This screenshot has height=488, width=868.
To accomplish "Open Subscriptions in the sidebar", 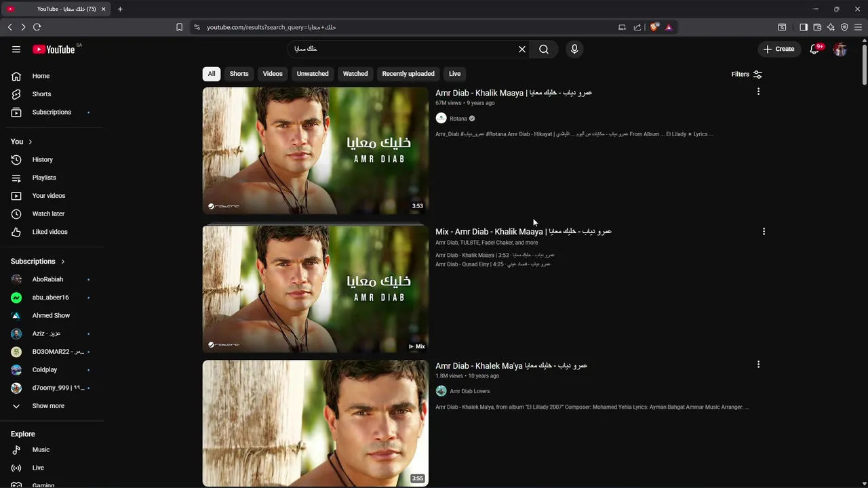I will click(x=52, y=112).
